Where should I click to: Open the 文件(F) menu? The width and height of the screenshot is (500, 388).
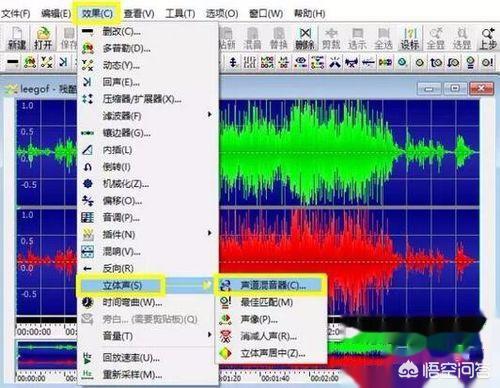15,14
